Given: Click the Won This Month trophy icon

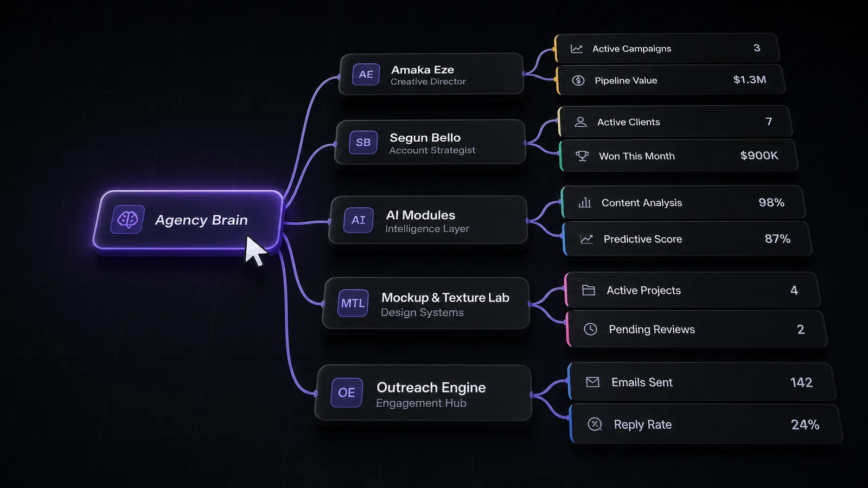Looking at the screenshot, I should point(582,156).
